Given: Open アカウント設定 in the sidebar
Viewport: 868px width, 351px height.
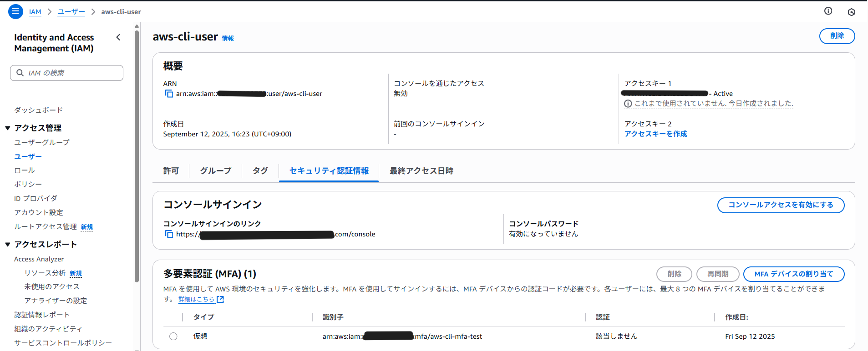Looking at the screenshot, I should point(39,212).
